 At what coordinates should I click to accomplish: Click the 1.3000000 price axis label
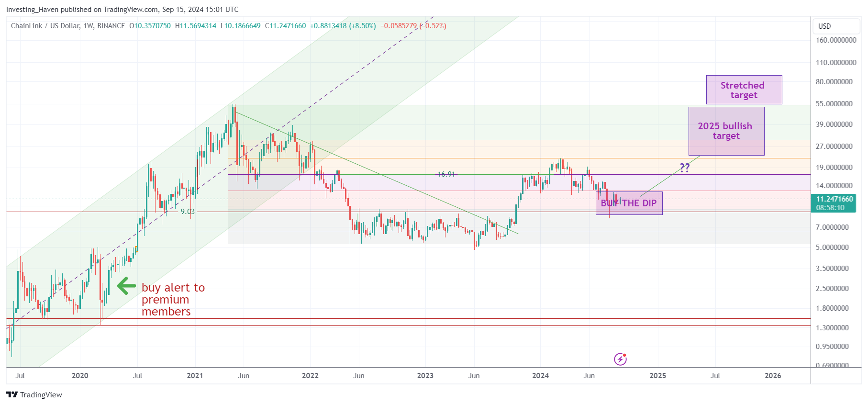pyautogui.click(x=832, y=328)
